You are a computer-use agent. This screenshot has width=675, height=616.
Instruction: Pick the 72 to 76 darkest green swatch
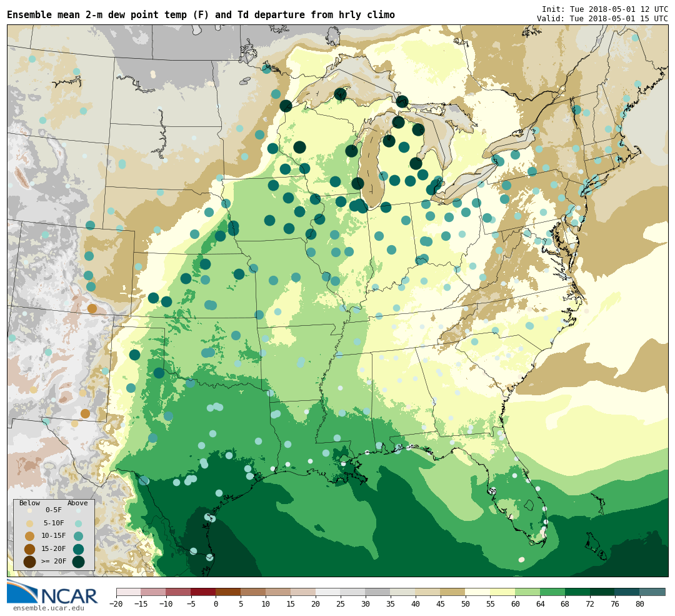click(602, 592)
